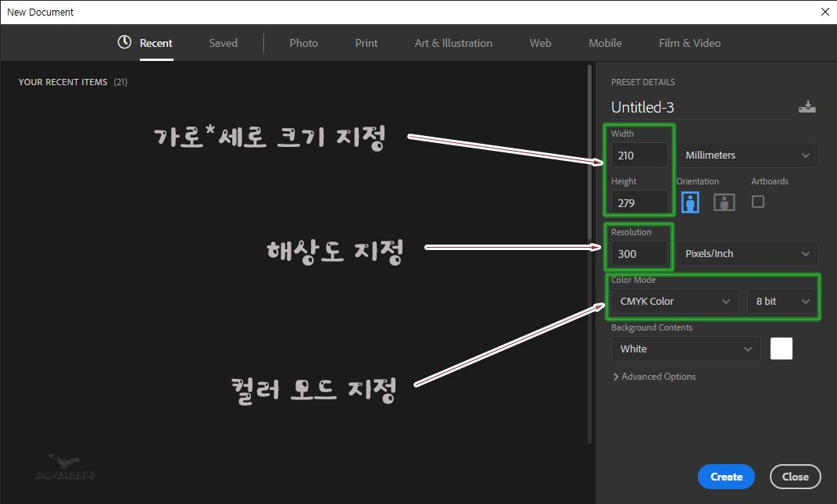Open the Print presets tab
The height and width of the screenshot is (504, 837).
pos(367,43)
